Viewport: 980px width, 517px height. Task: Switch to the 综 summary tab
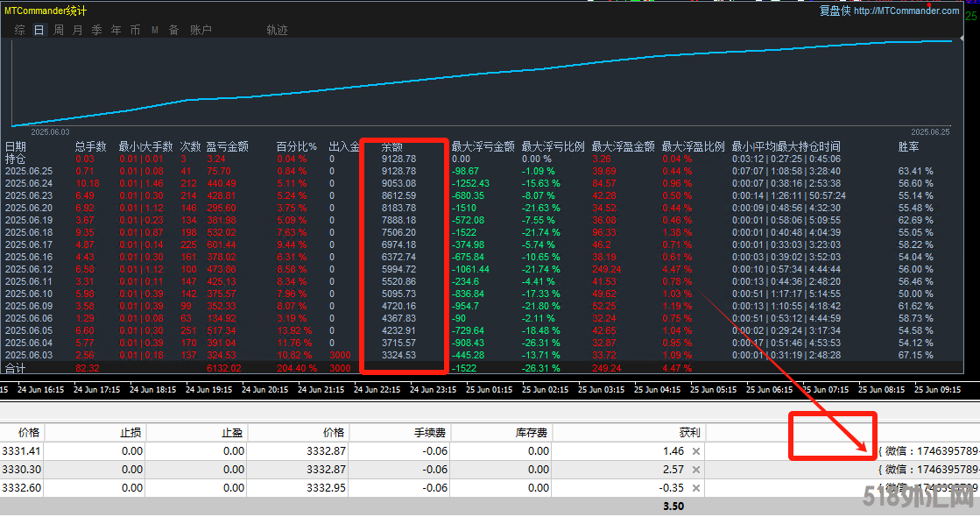pyautogui.click(x=19, y=30)
